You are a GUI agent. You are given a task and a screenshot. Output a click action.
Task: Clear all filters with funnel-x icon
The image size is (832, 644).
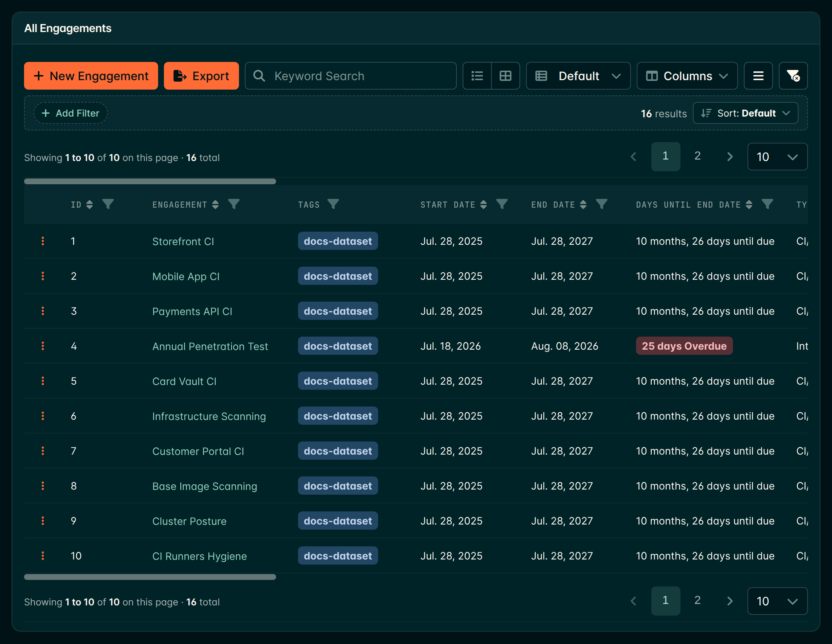793,76
